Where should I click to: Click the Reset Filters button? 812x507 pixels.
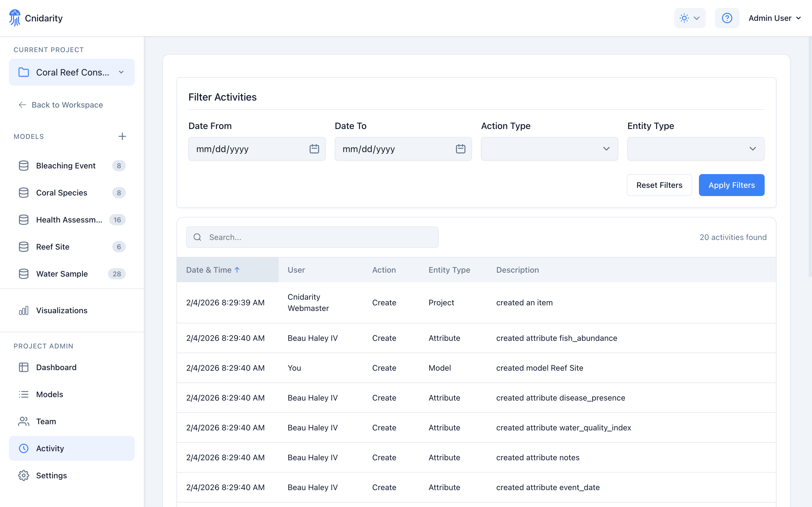[659, 185]
